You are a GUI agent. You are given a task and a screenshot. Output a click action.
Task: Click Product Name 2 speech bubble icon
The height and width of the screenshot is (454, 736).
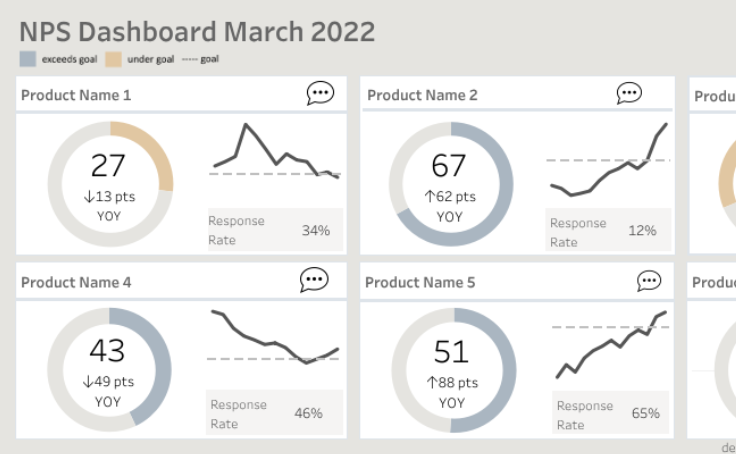pyautogui.click(x=629, y=93)
